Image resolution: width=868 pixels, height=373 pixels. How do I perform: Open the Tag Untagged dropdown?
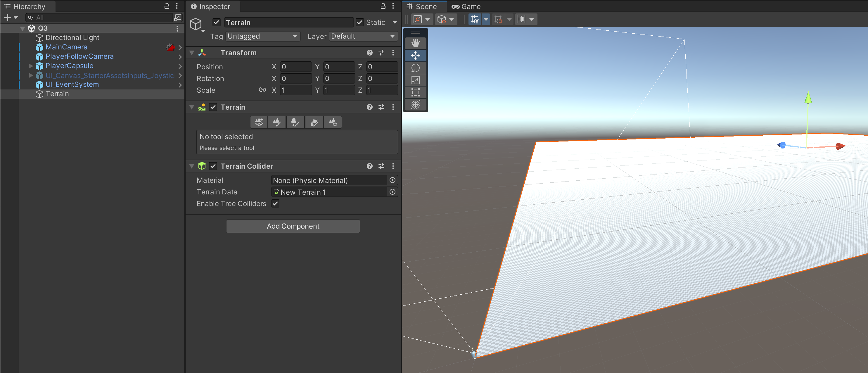coord(262,36)
